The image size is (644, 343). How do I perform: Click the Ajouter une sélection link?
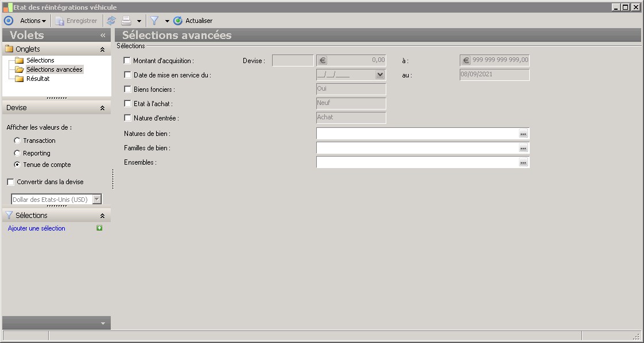pyautogui.click(x=37, y=228)
